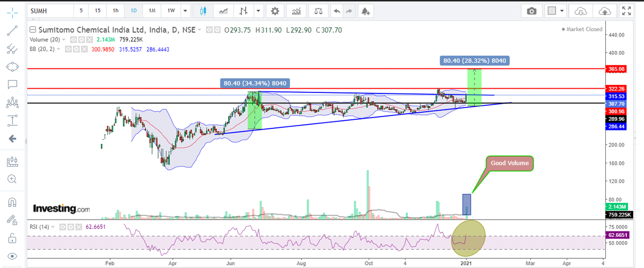Click the back arrow in left sidebar

coord(13,139)
